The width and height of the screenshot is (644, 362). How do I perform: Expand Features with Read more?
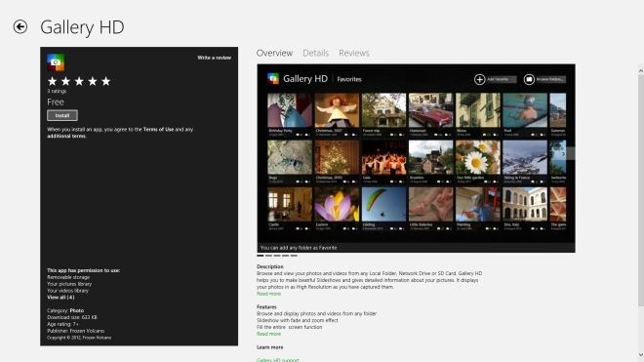pos(268,334)
